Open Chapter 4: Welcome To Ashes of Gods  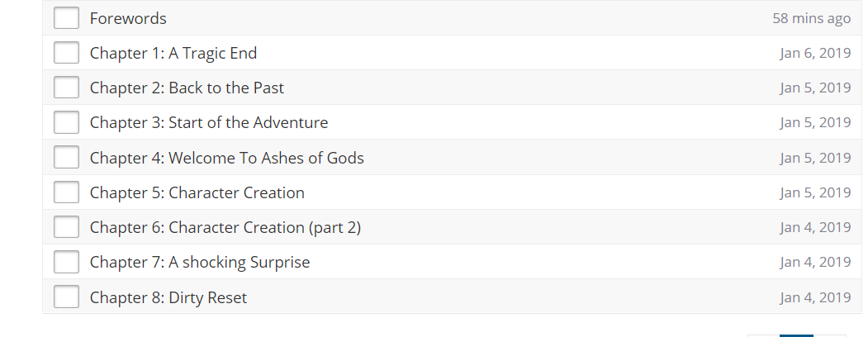(x=226, y=158)
